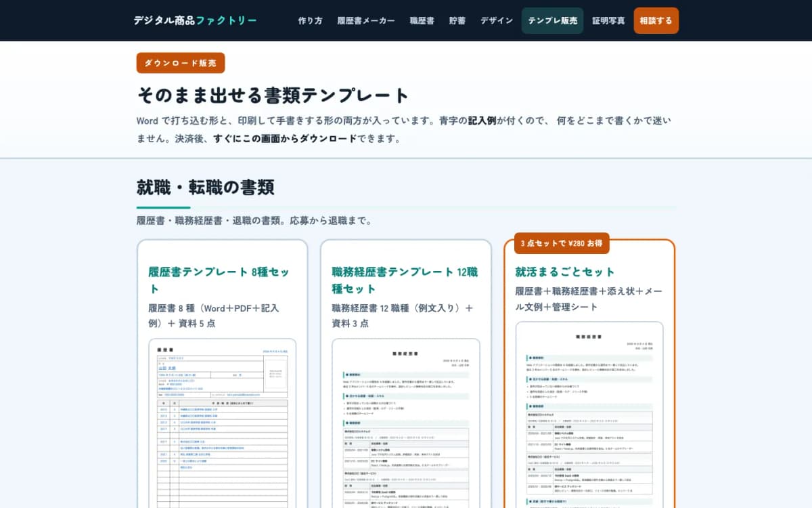Open the 貯蓄 navigation item
The width and height of the screenshot is (812, 508).
pyautogui.click(x=457, y=20)
